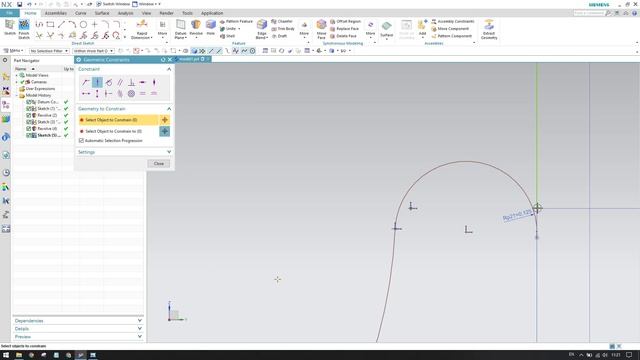
Task: Choose the Perpendicular constraint icon
Action: click(x=131, y=82)
